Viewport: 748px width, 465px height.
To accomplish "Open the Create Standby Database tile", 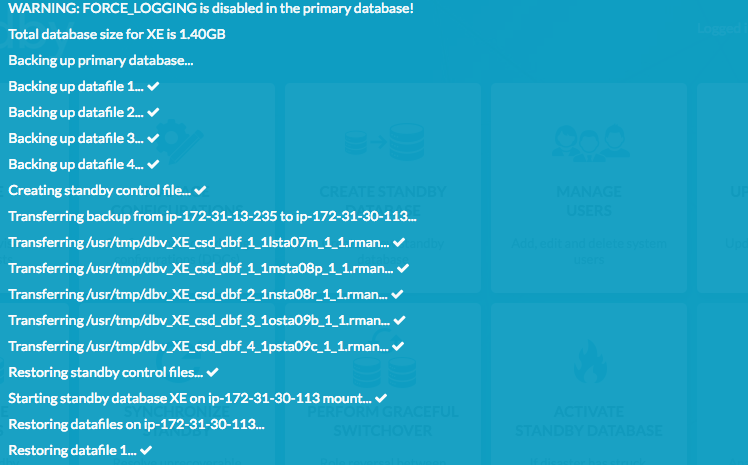I will tap(383, 188).
